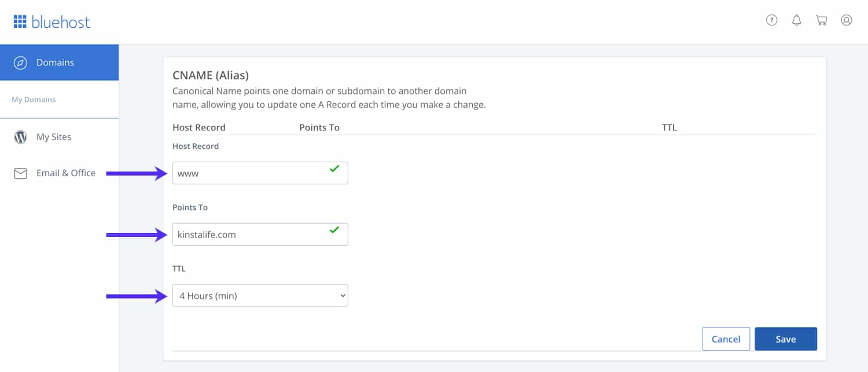This screenshot has height=372, width=868.
Task: Open Email & Office via the envelope icon
Action: pyautogui.click(x=20, y=173)
